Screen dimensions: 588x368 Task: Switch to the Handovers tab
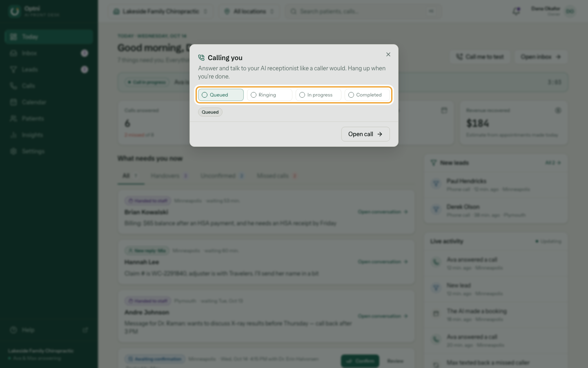click(x=169, y=176)
